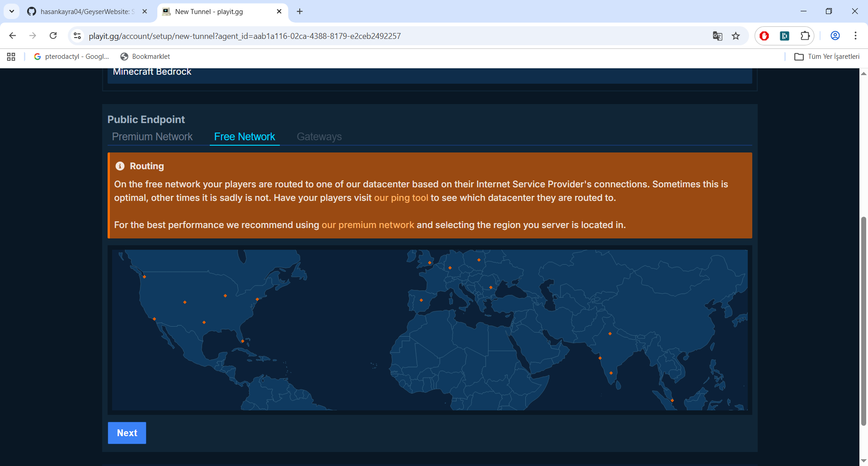This screenshot has height=466, width=868.
Task: Click the datacenter marker in Florida
Action: [243, 341]
